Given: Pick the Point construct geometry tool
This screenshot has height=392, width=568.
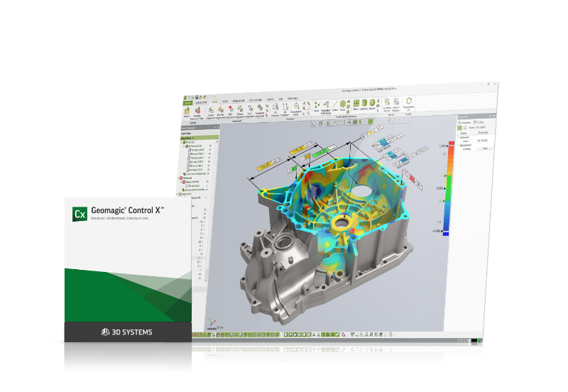Looking at the screenshot, I should click(317, 107).
